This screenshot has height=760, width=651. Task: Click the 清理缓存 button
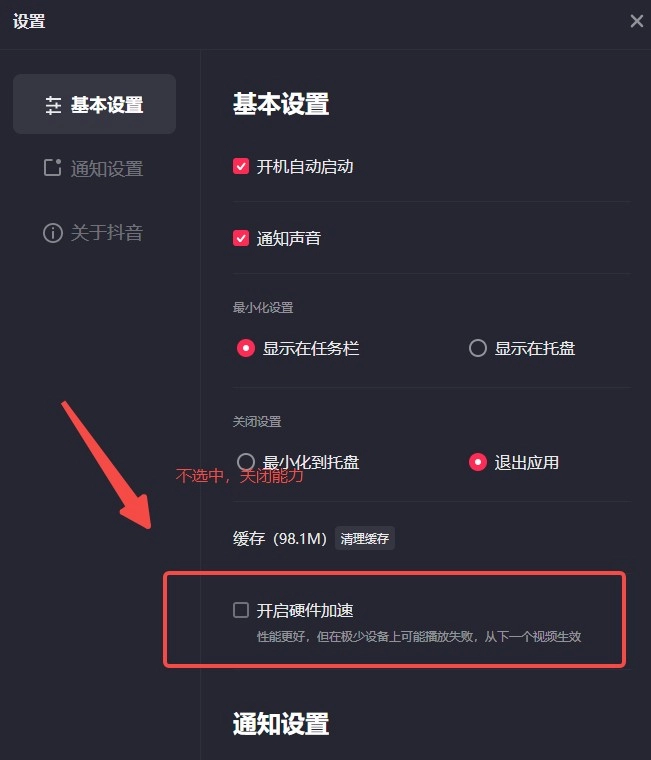[365, 538]
